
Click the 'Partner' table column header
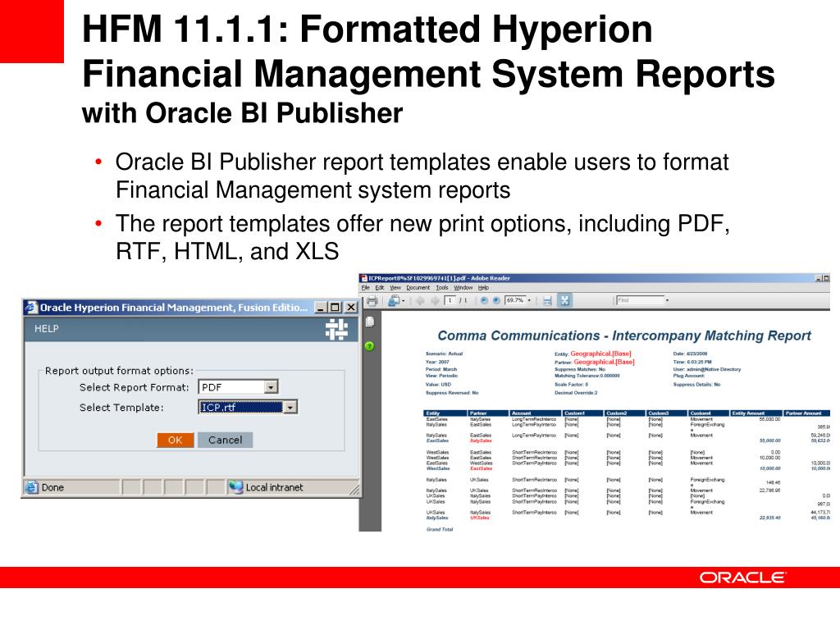pos(488,413)
